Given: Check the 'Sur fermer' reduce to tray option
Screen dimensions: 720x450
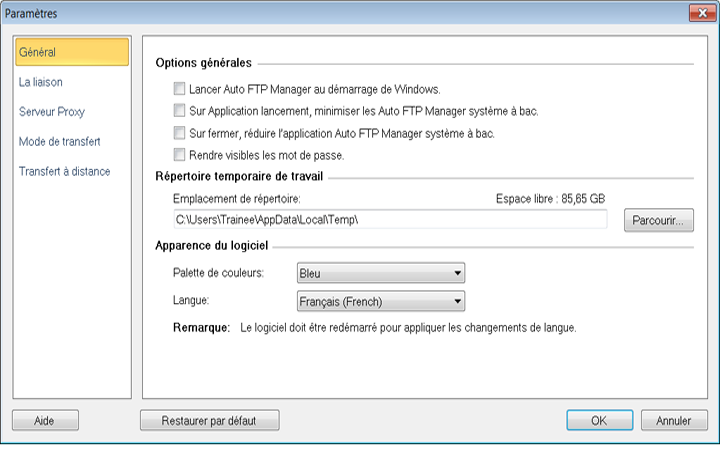Looking at the screenshot, I should pos(180,133).
